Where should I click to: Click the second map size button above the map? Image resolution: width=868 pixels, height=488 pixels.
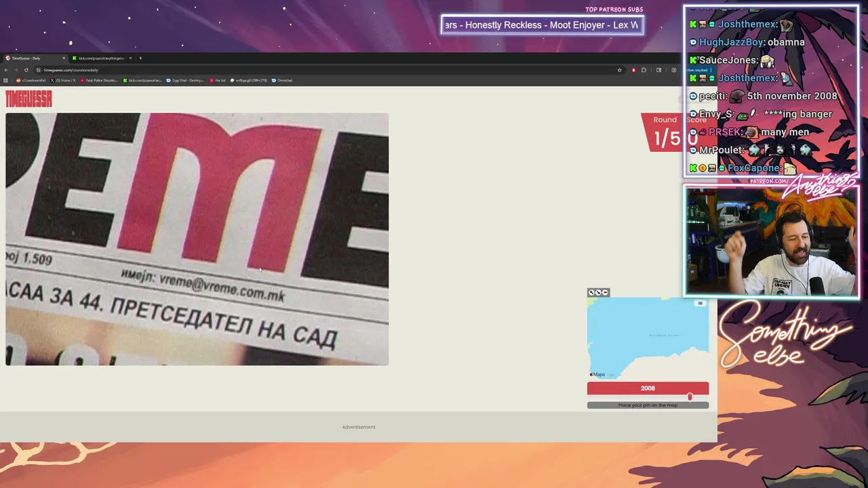(x=598, y=293)
